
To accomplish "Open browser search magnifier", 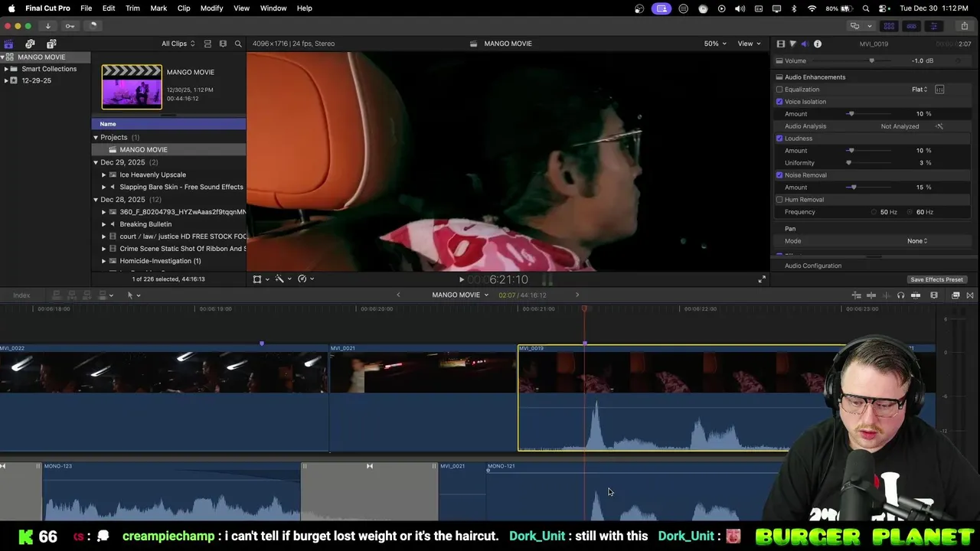I will 238,44.
